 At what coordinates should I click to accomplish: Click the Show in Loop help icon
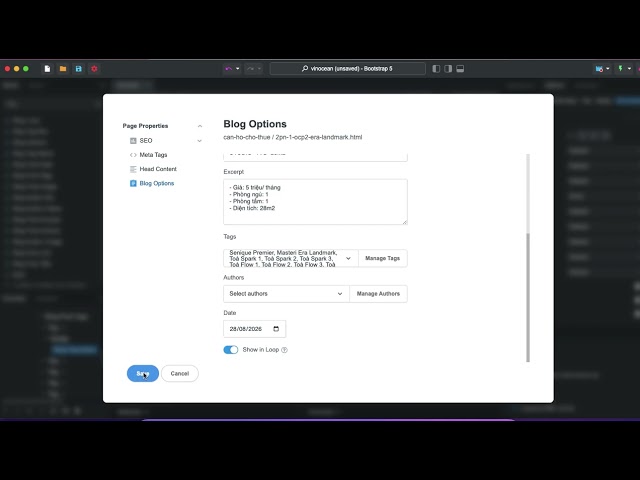pyautogui.click(x=284, y=350)
